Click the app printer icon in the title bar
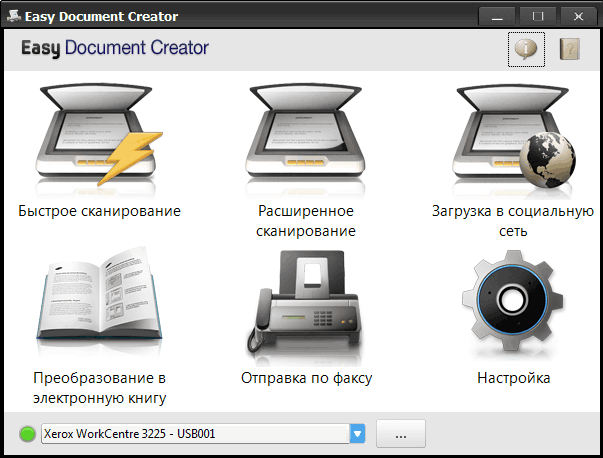This screenshot has width=603, height=458. 14,16
